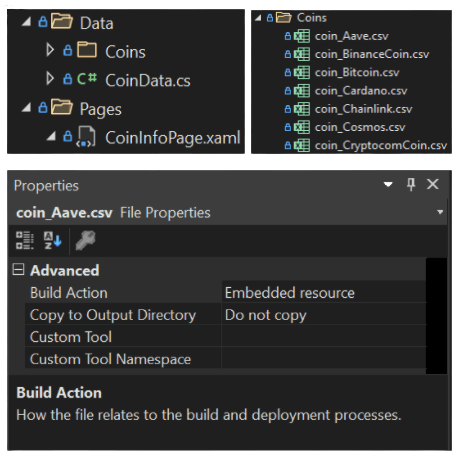This screenshot has width=461, height=462.
Task: Collapse the Pages folder node
Action: (x=27, y=107)
